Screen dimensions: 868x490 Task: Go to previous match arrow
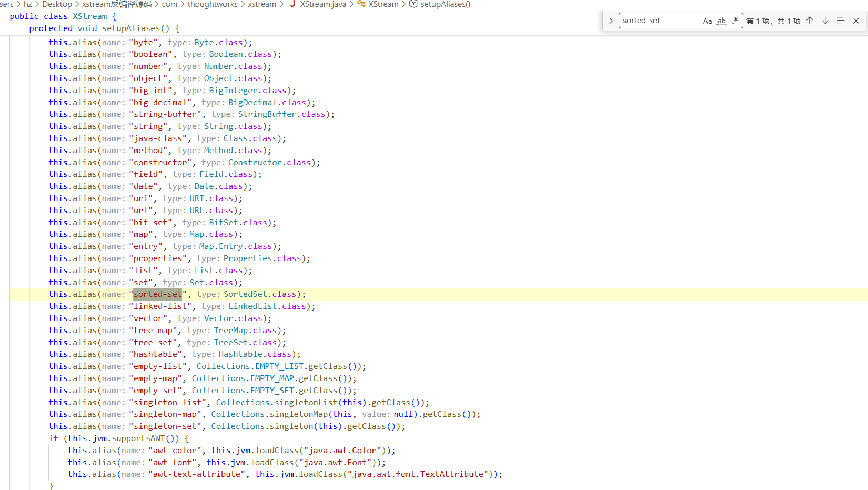(x=810, y=21)
